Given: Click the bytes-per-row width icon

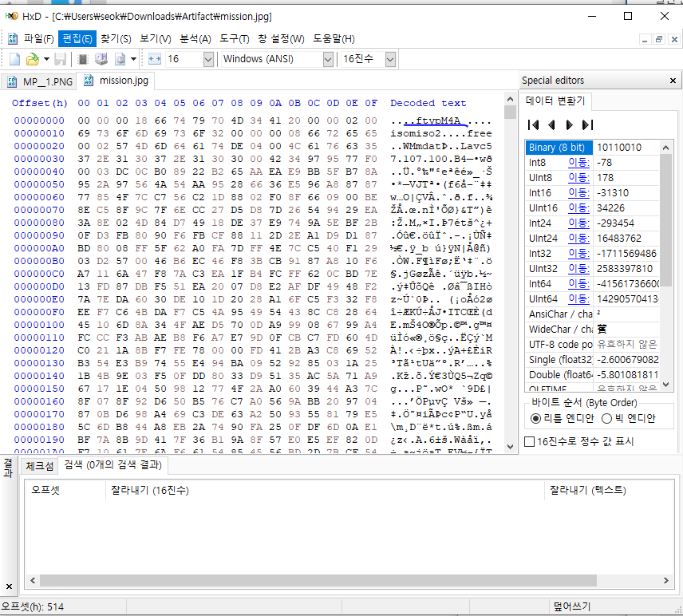Looking at the screenshot, I should (155, 59).
